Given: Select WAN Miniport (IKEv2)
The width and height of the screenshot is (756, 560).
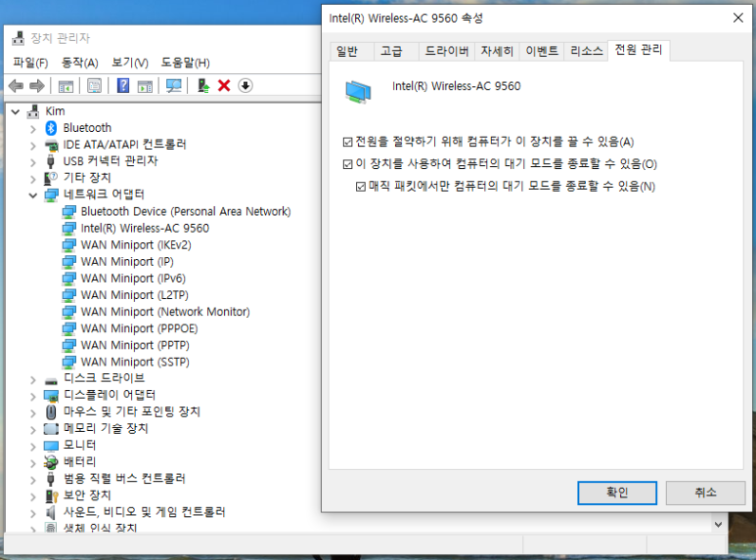Looking at the screenshot, I should click(x=136, y=245).
